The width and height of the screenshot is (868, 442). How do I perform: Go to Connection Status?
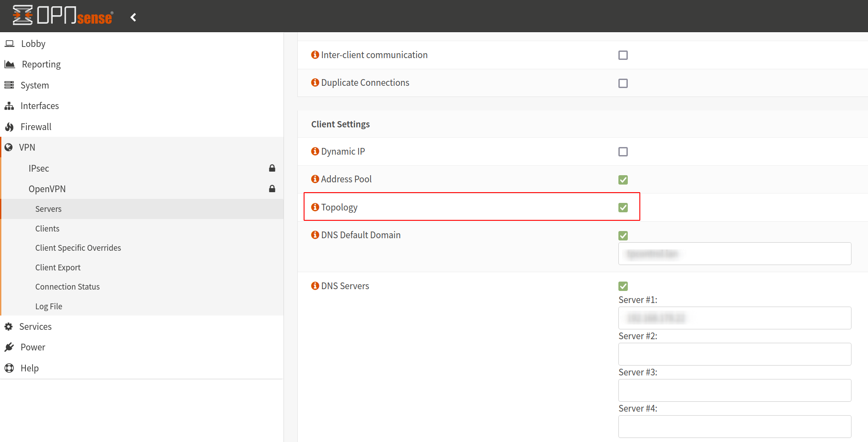67,287
